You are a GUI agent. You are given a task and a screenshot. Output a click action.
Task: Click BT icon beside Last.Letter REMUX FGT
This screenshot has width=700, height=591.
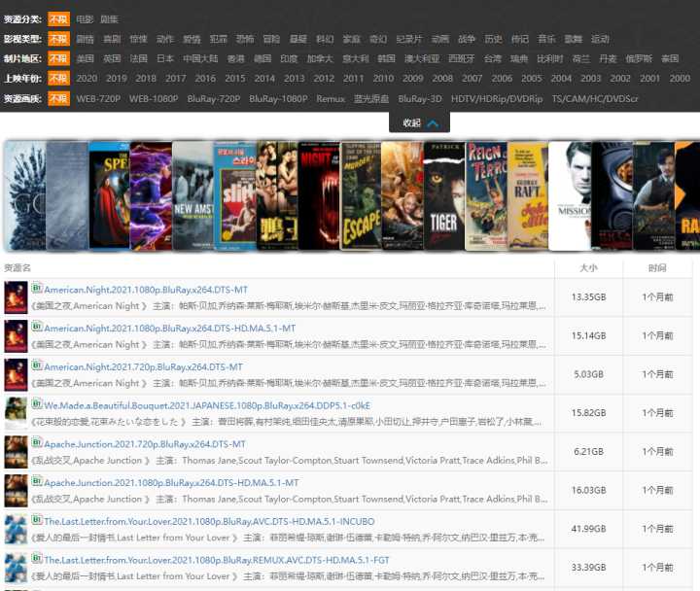(x=37, y=559)
